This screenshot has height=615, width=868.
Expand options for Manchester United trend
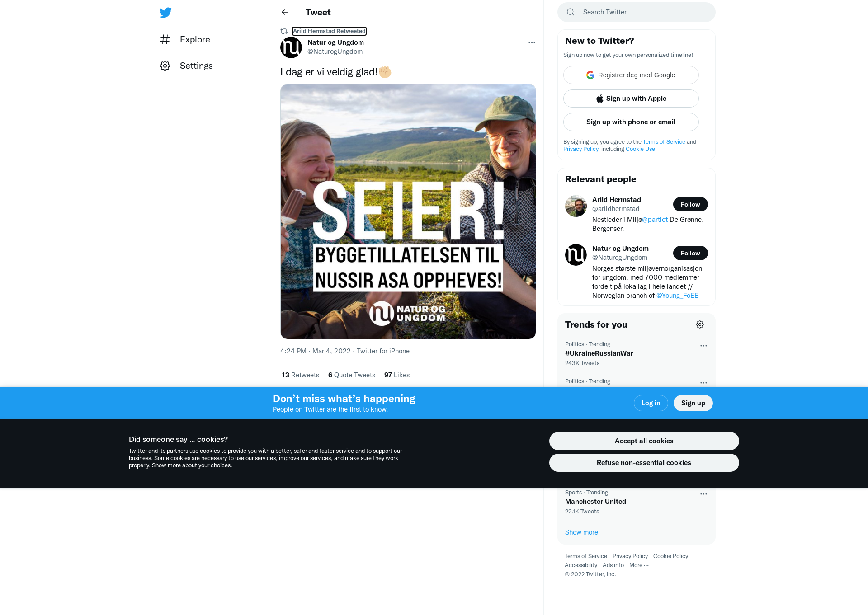coord(703,494)
